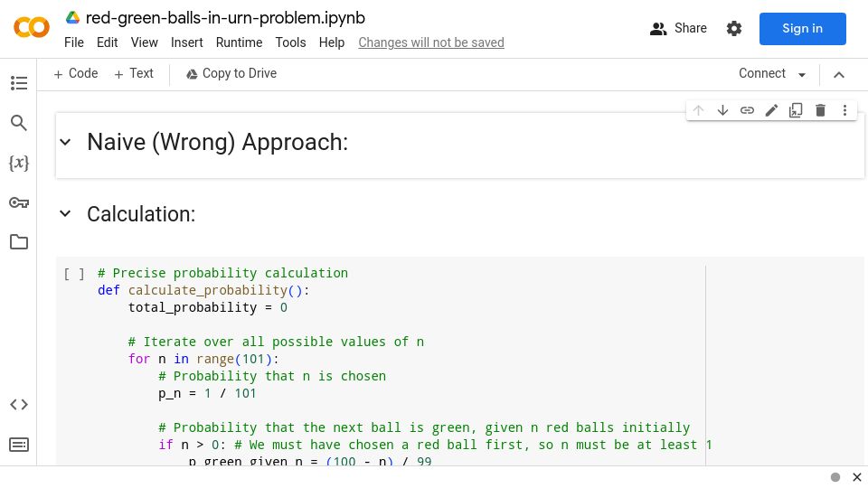Collapse the Naive (Wrong) Approach section

65,142
